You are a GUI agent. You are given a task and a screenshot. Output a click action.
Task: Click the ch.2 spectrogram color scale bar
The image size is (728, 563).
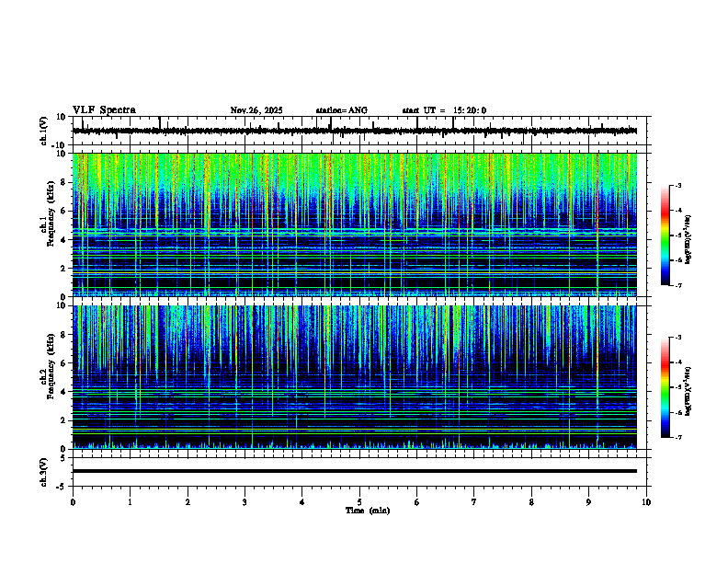point(665,387)
